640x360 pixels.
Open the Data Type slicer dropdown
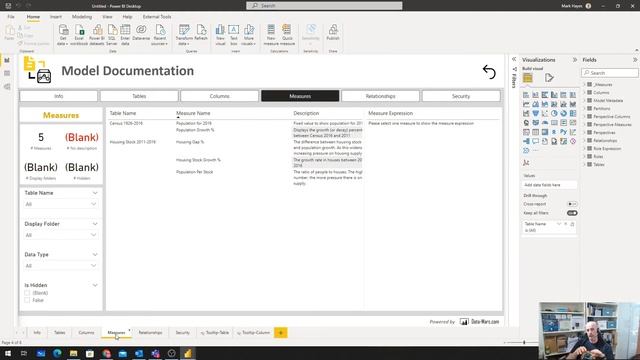(x=61, y=266)
